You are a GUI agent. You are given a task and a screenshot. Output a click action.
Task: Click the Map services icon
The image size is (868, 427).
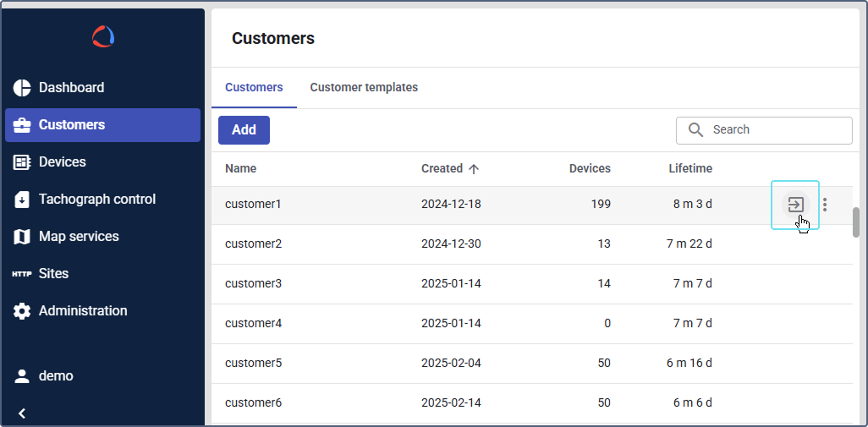(x=22, y=237)
